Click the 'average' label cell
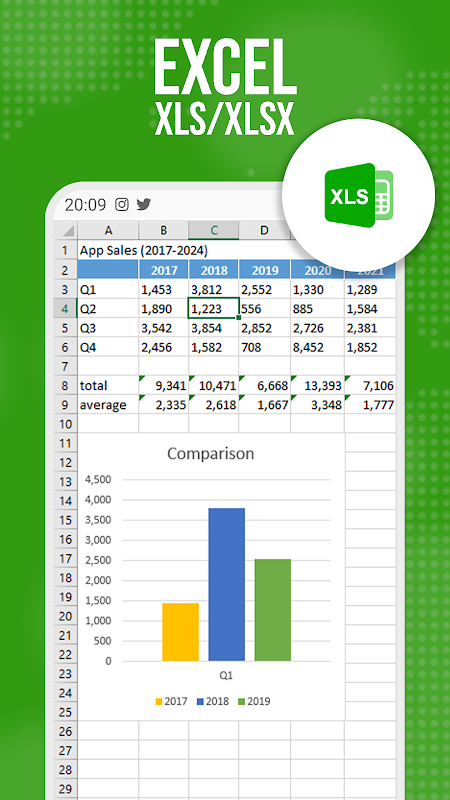Image resolution: width=450 pixels, height=800 pixels. click(x=108, y=405)
